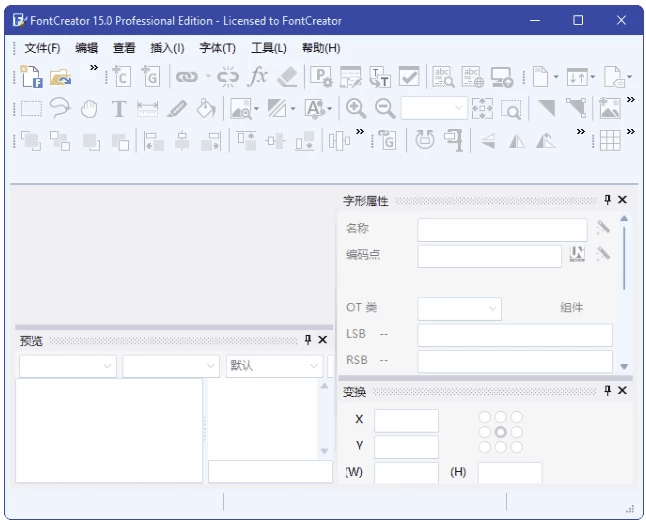Select the top-left transform anchor point
Image resolution: width=646 pixels, height=523 pixels.
tap(486, 417)
